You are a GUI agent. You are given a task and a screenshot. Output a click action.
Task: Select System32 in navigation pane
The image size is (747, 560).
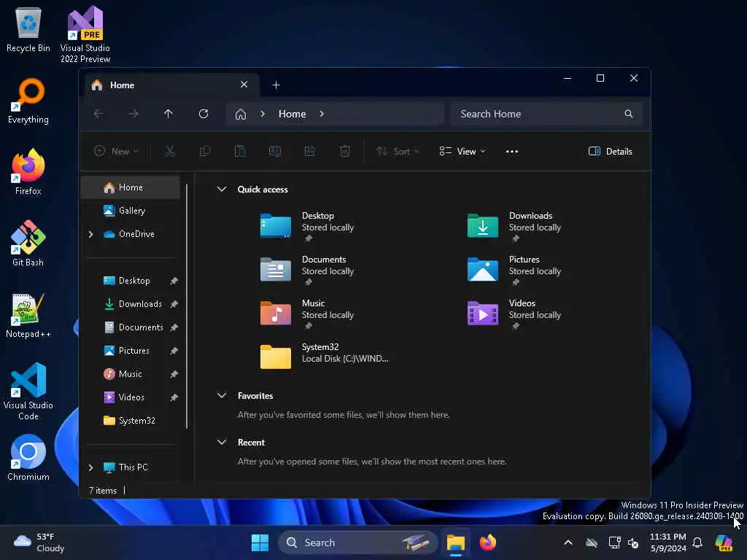[x=130, y=421]
